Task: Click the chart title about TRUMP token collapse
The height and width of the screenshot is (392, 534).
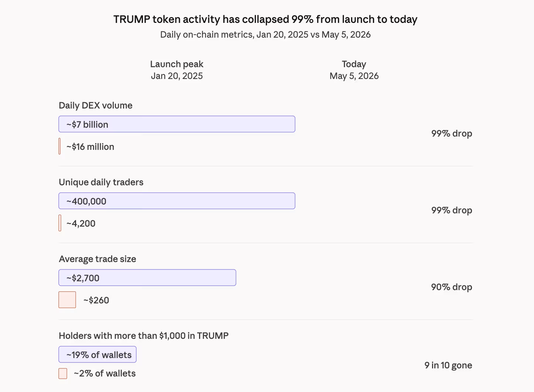Action: point(266,19)
